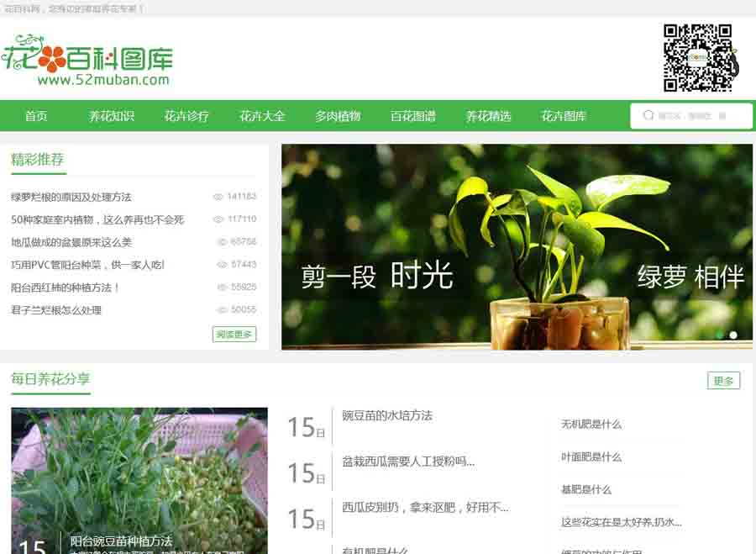Read article 地瓜做成的盆景原来这么美

(71, 242)
